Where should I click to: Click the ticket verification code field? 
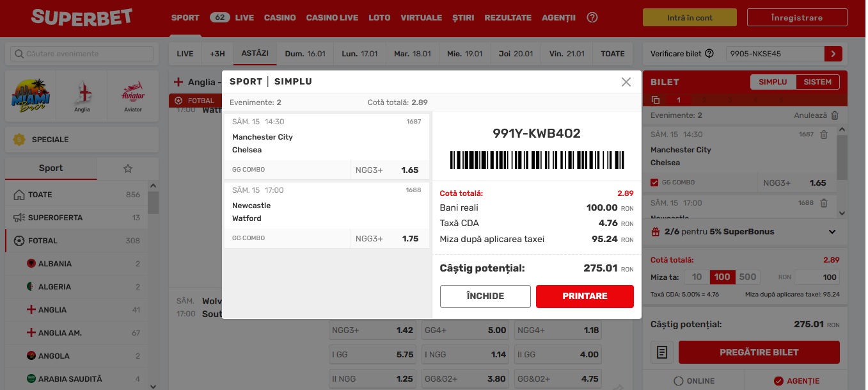[x=775, y=54]
